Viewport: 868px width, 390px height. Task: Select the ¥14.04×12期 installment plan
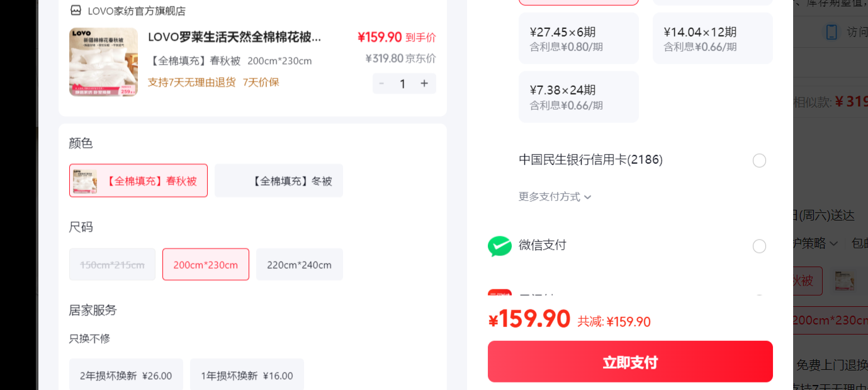click(713, 38)
